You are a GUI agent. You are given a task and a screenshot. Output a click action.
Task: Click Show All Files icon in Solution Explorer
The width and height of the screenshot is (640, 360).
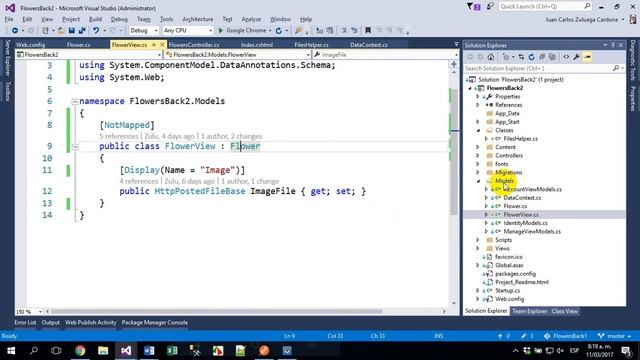pos(552,57)
